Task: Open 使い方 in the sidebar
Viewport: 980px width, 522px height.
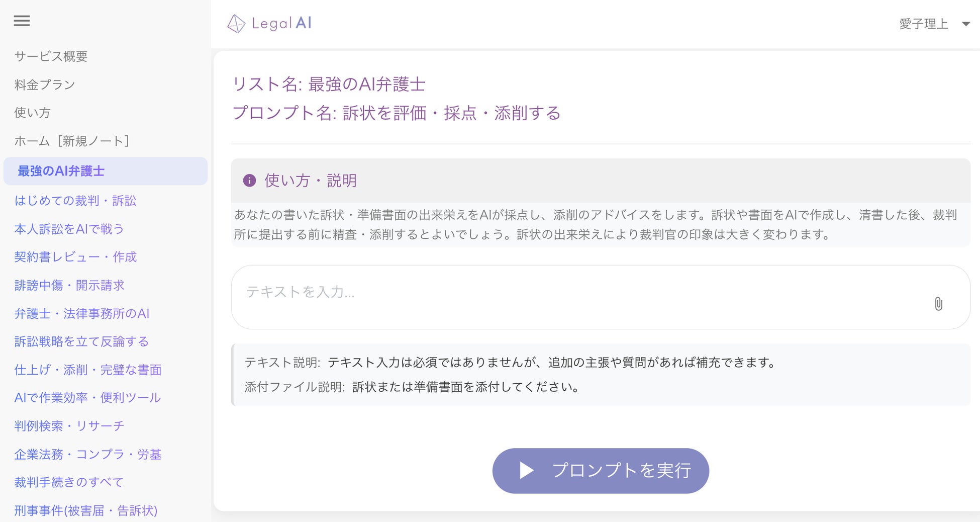Action: click(x=32, y=113)
